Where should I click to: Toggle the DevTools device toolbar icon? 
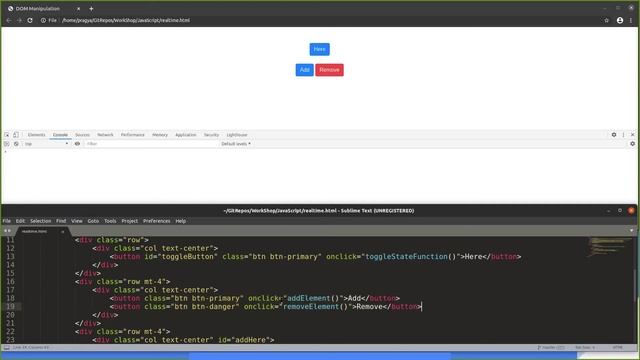pos(16,135)
